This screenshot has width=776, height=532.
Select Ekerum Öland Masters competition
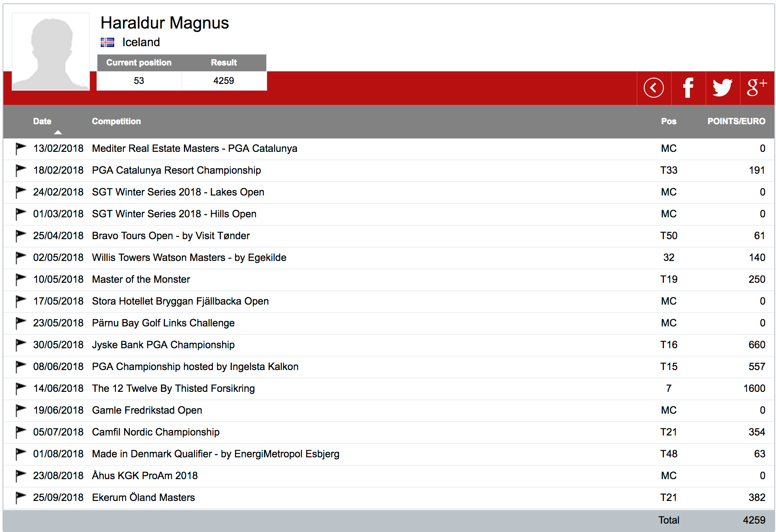[143, 498]
